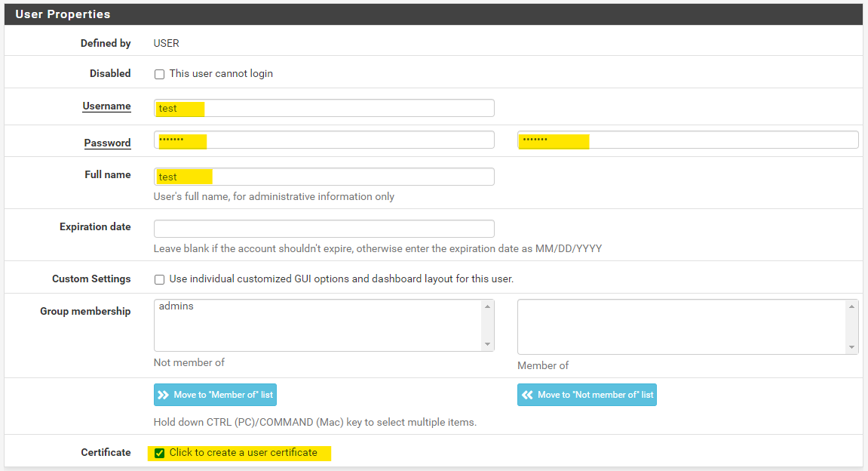Enable individual customized GUI options checkbox

[159, 279]
